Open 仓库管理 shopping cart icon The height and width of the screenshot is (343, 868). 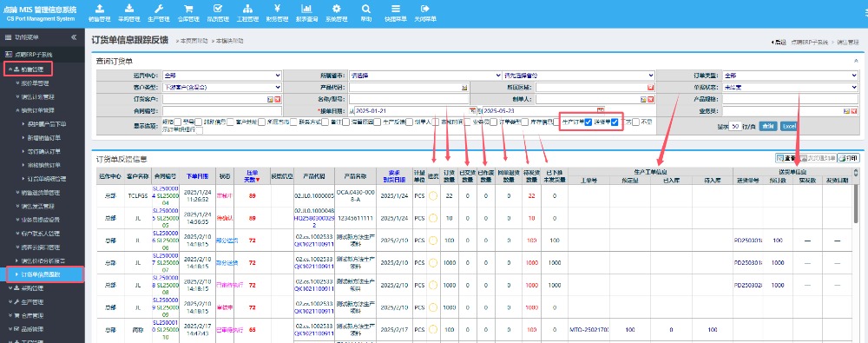(x=188, y=9)
